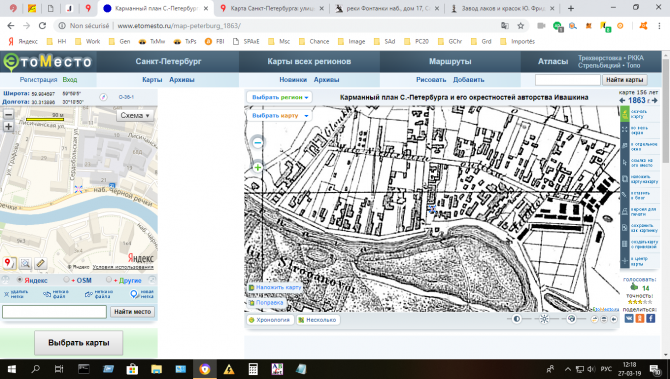Select OSM map source radio button
Screen dimensions: 670x379
point(66,280)
